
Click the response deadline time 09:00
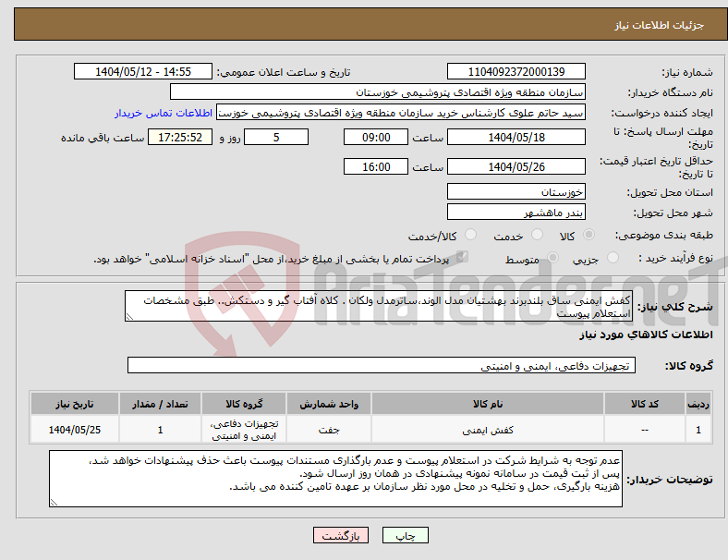(x=376, y=137)
